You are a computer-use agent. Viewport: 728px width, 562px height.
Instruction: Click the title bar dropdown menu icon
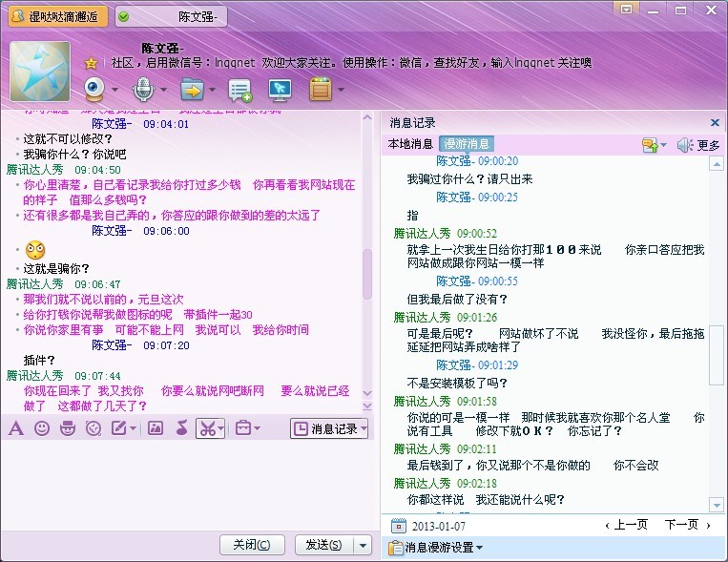[x=626, y=10]
